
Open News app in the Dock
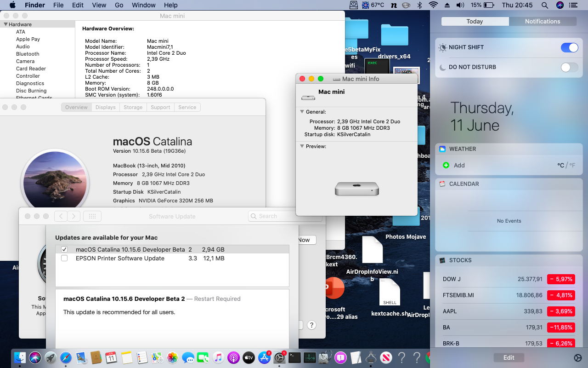coord(386,357)
